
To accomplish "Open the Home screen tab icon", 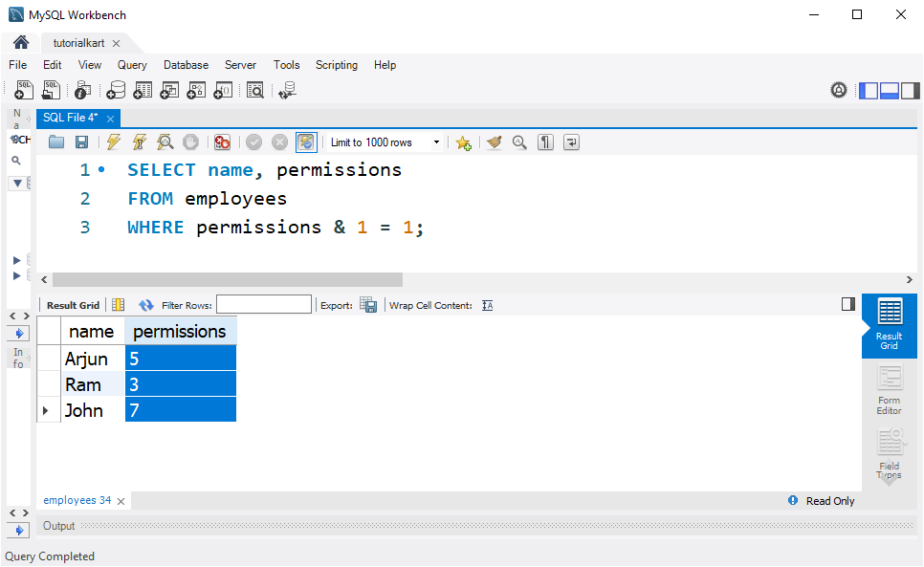I will pos(21,42).
